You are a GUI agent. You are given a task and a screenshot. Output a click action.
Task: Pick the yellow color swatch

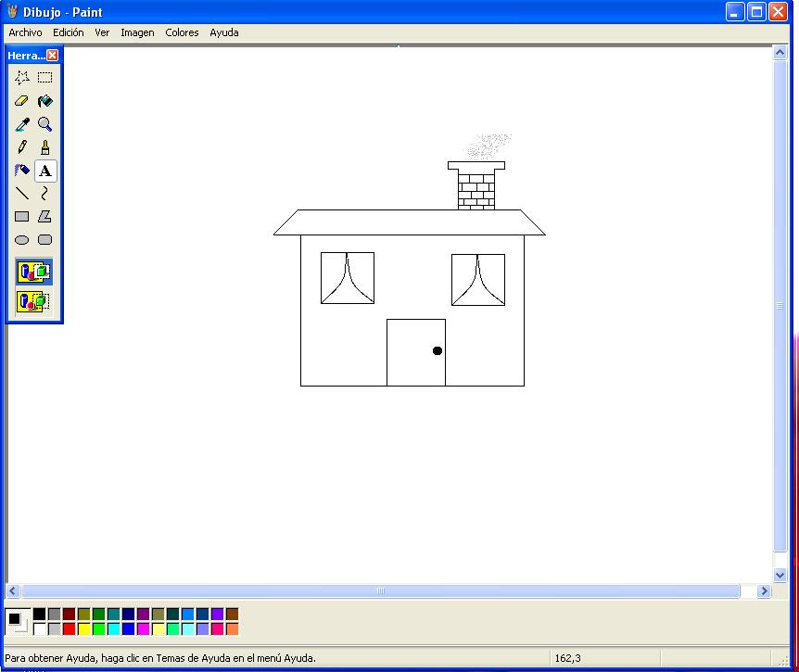(84, 629)
